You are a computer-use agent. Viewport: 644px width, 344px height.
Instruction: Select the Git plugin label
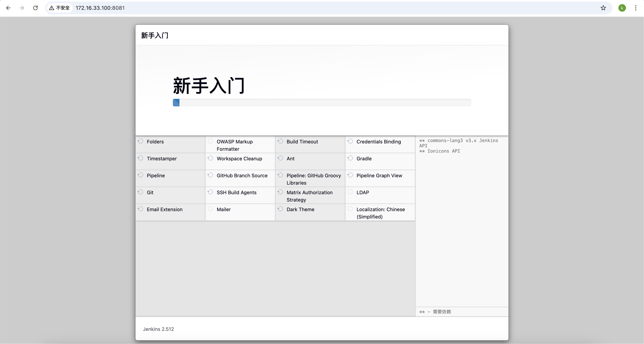150,192
